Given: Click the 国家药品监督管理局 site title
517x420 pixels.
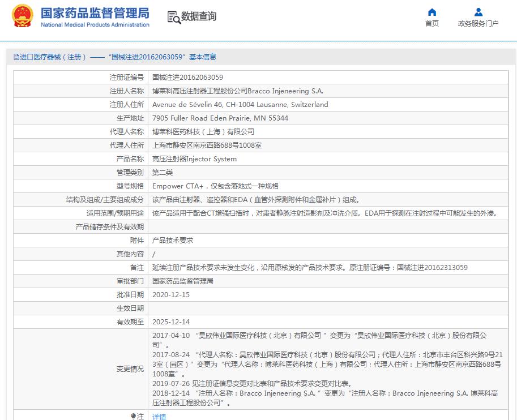Looking at the screenshot, I should 95,13.
